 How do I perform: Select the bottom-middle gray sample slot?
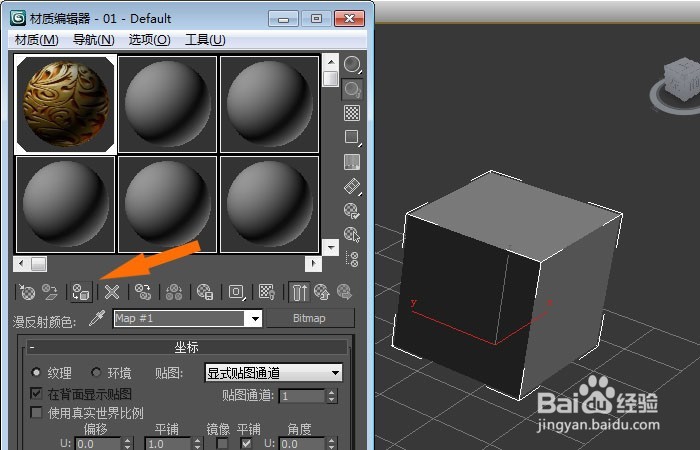click(x=167, y=204)
